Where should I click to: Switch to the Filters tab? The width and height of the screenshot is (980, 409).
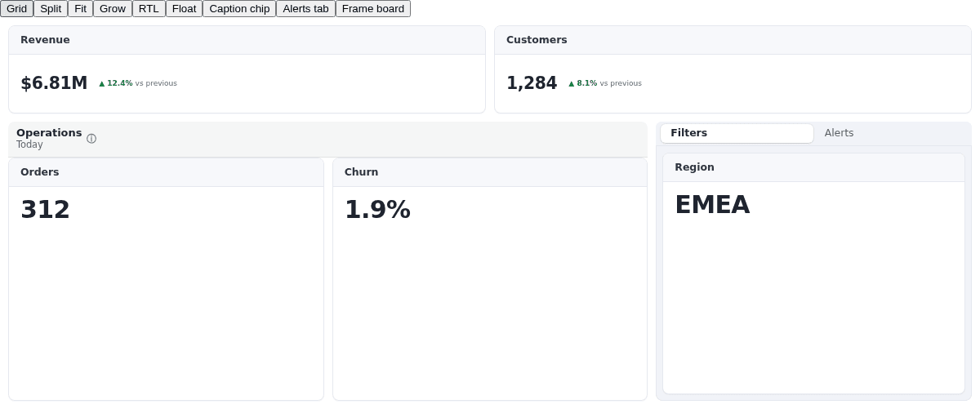click(x=737, y=133)
